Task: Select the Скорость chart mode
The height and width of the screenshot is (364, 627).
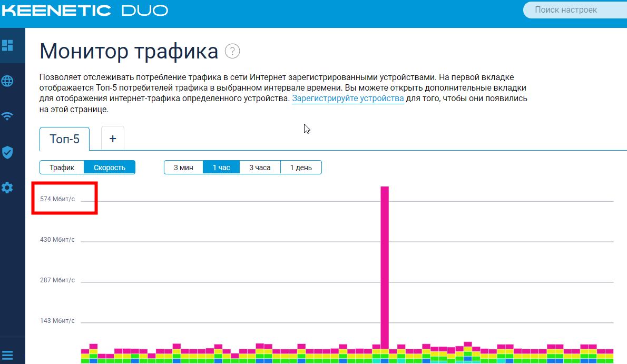Action: click(x=110, y=168)
